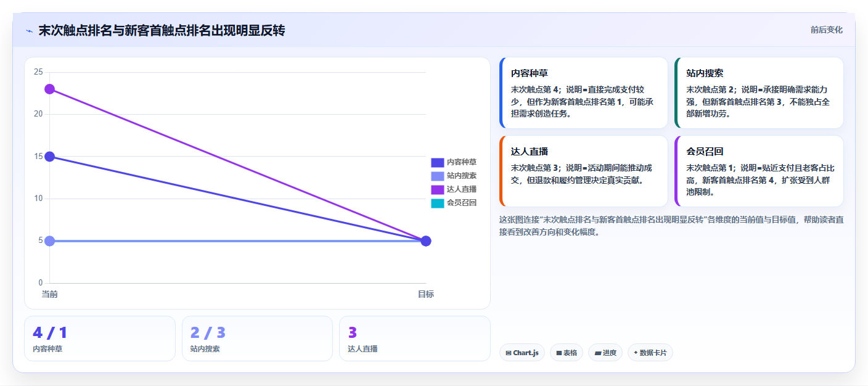Screen dimensions: 868x386
Task: Click the 达人直播 label under the 3 stat
Action: tap(362, 349)
